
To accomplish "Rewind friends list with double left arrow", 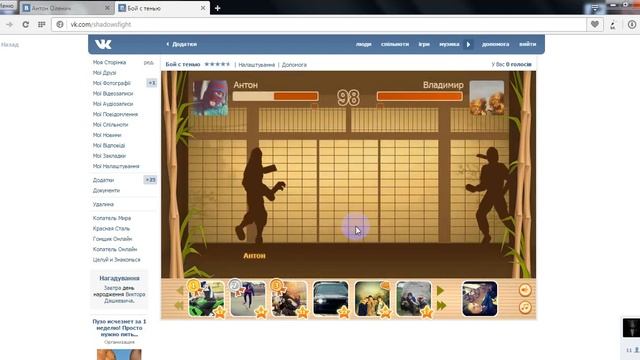I will click(x=178, y=305).
